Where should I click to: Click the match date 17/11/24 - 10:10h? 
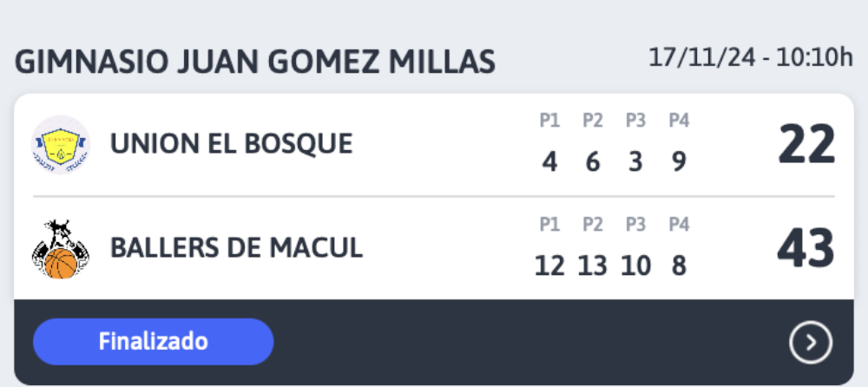point(751,58)
